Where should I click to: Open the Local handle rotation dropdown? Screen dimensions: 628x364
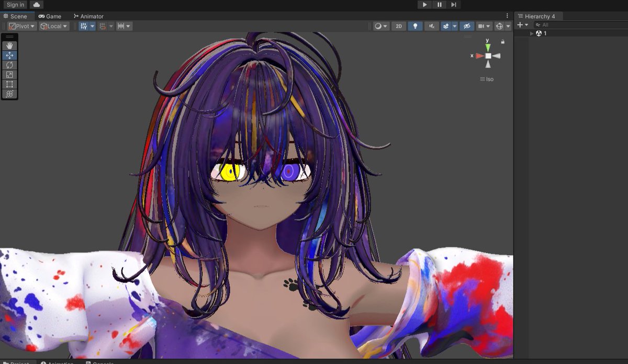54,26
